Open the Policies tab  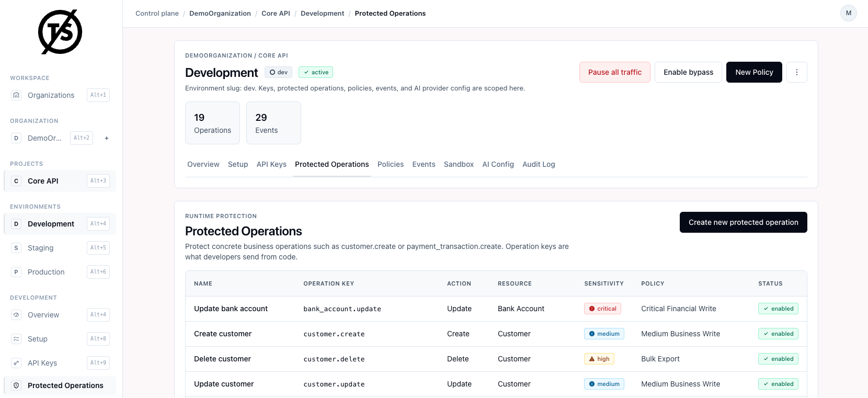click(391, 164)
